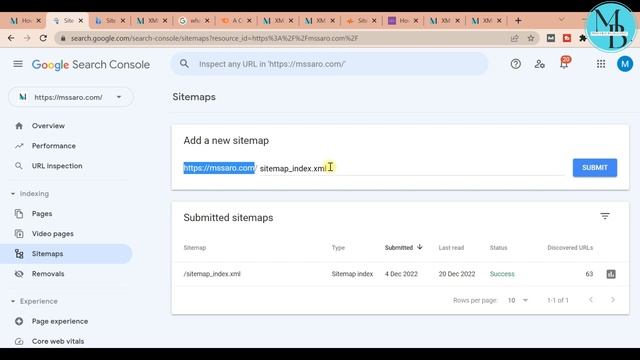Viewport: 640px width, 360px height.
Task: Open the Google apps grid
Action: pos(601,64)
